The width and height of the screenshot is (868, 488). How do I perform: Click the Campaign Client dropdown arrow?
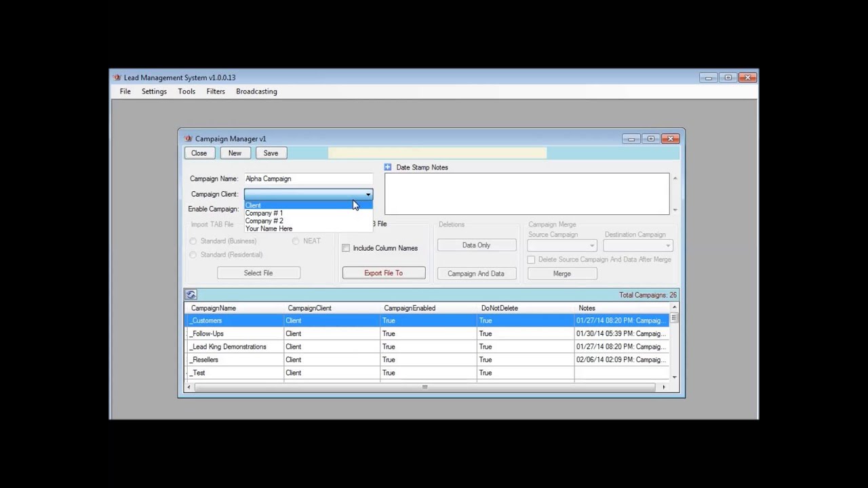coord(368,195)
